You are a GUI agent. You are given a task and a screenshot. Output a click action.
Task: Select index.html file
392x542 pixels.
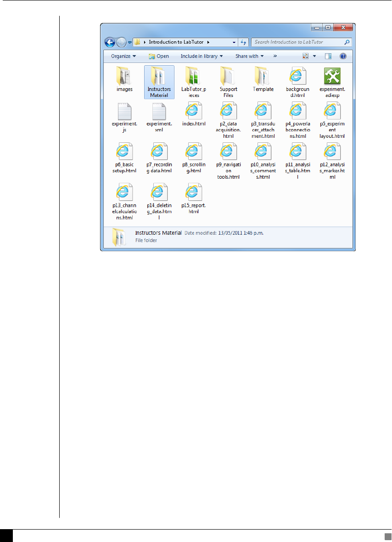(193, 114)
